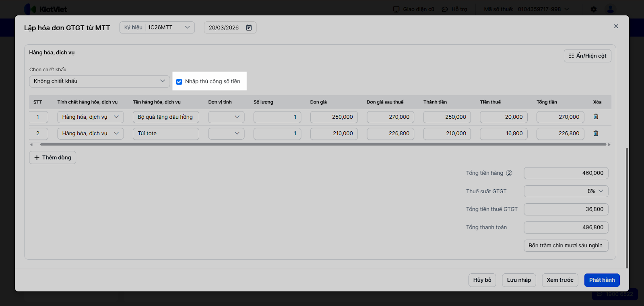Click Số lượng column header
Viewport: 644px width, 306px height.
point(263,102)
